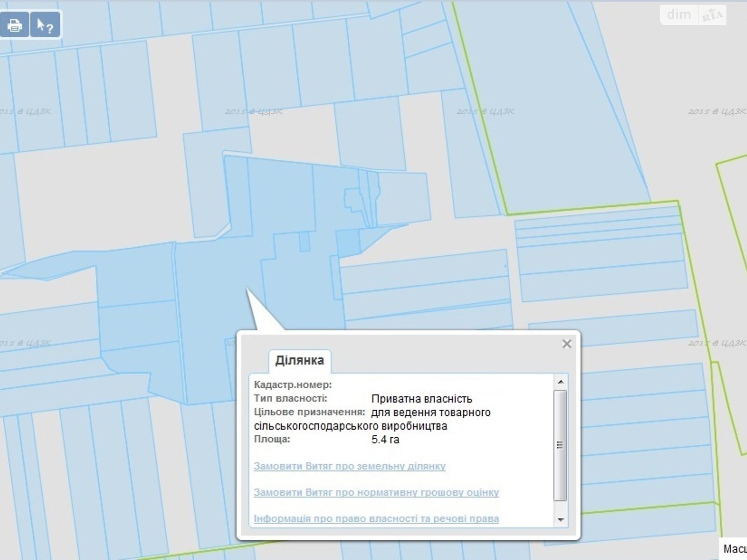Click the popup scrollbar up arrow

pos(561,382)
